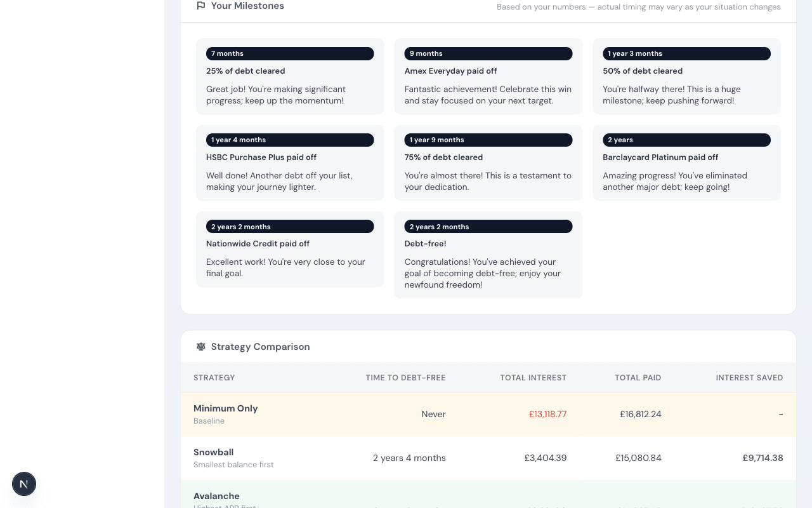Click the '75% of debt cleared' milestone card
The width and height of the screenshot is (812, 508).
click(x=488, y=163)
